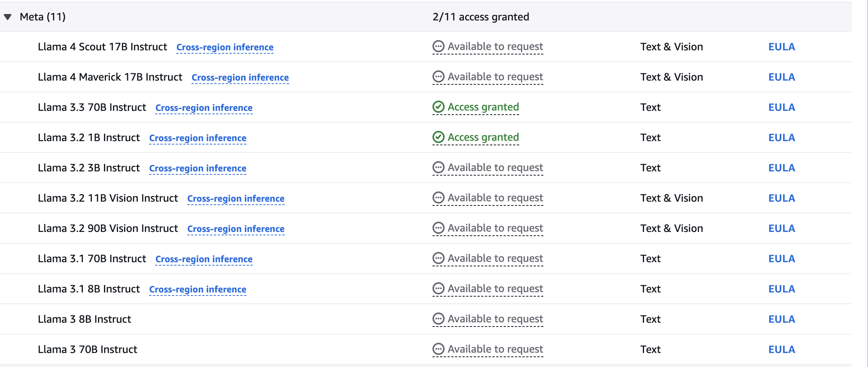Click Available to request for Llama 3.1 70B
The image size is (868, 367).
click(x=495, y=258)
